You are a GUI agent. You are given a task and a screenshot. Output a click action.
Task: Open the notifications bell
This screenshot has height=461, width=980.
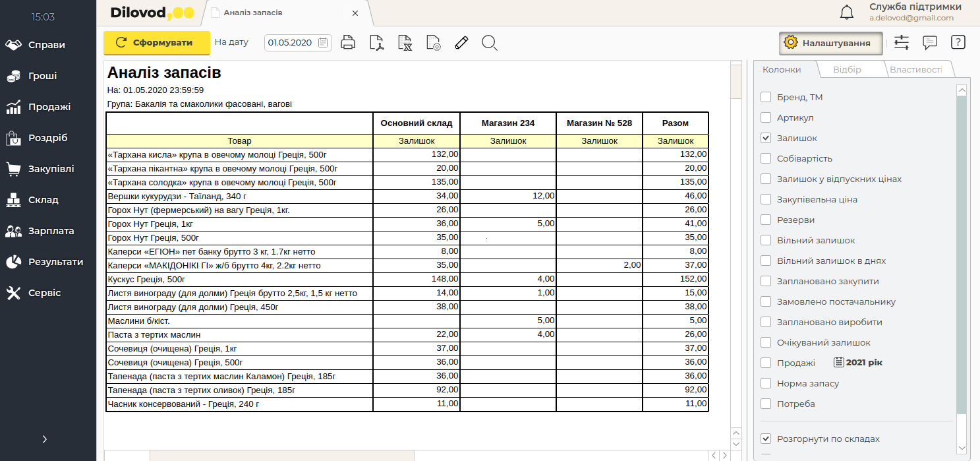[847, 13]
